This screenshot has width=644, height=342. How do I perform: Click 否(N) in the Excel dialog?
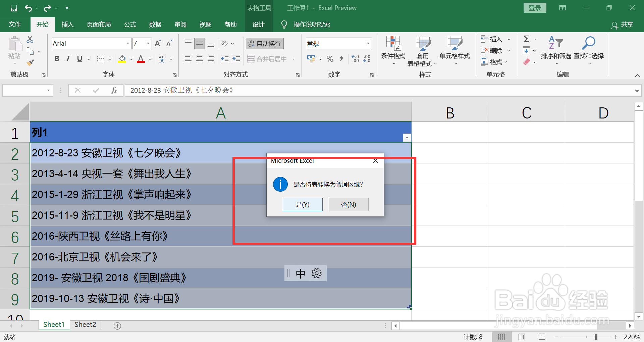coord(348,204)
